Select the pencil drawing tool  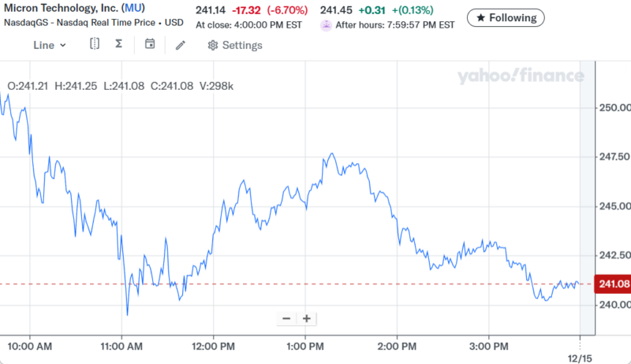(181, 45)
